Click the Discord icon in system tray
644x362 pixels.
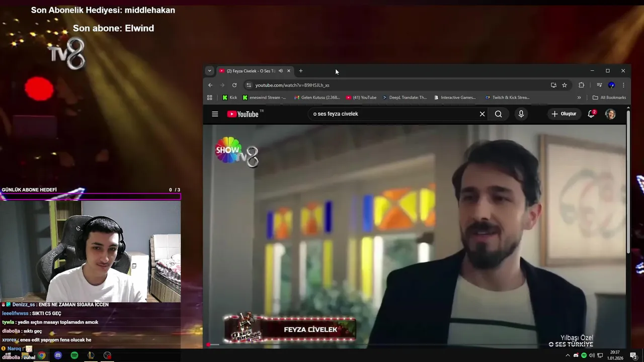[x=576, y=355]
